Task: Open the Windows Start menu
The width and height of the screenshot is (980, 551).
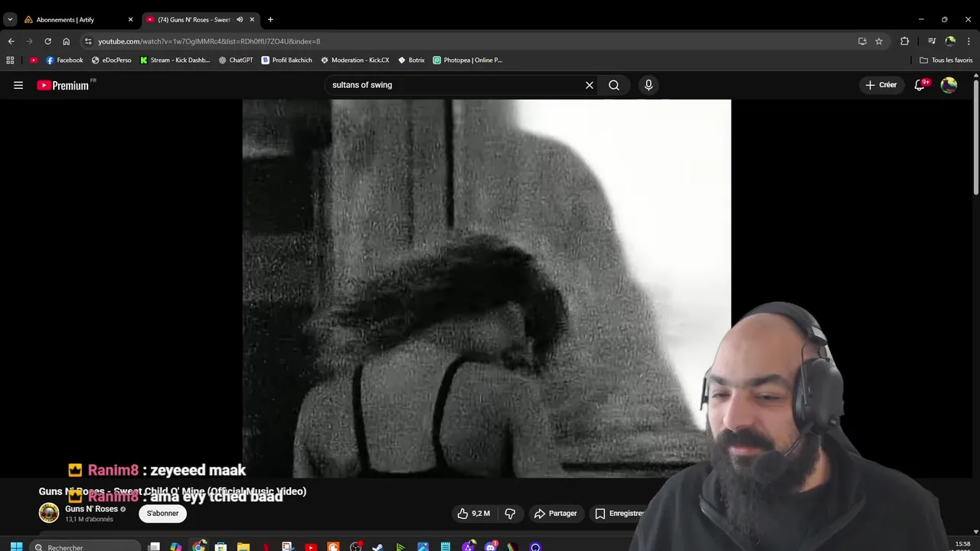Action: pos(16,546)
